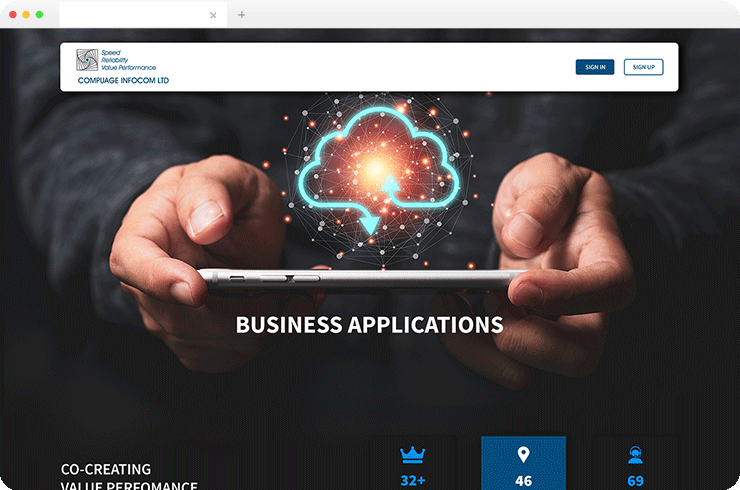
Task: Click the SIGN UP button
Action: pos(643,67)
